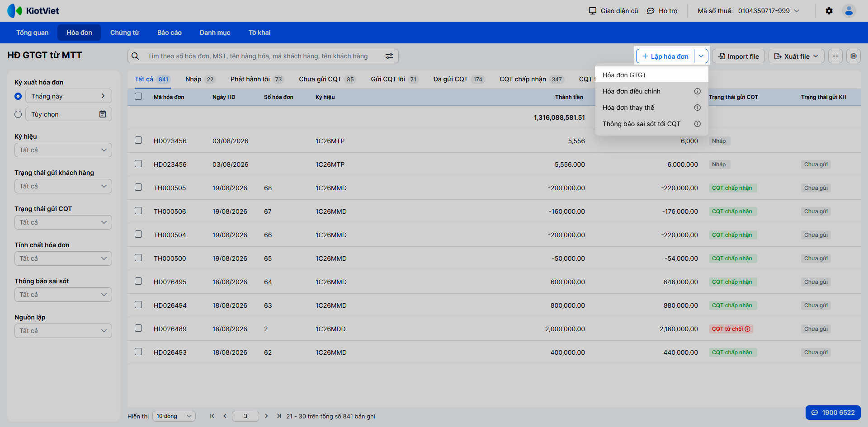Click Hỗ trợ link
The height and width of the screenshot is (427, 868).
[x=668, y=11]
